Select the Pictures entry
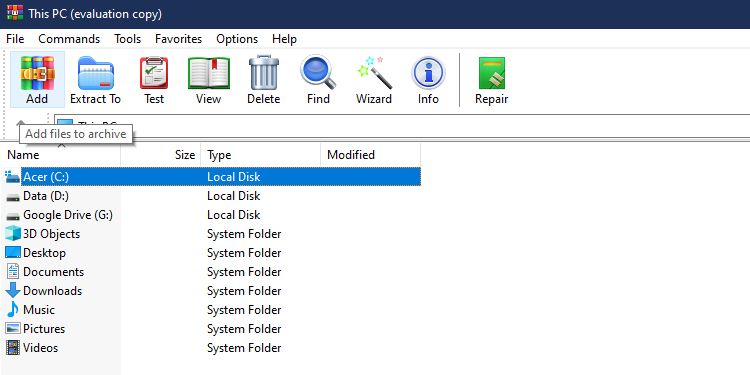 click(x=44, y=329)
